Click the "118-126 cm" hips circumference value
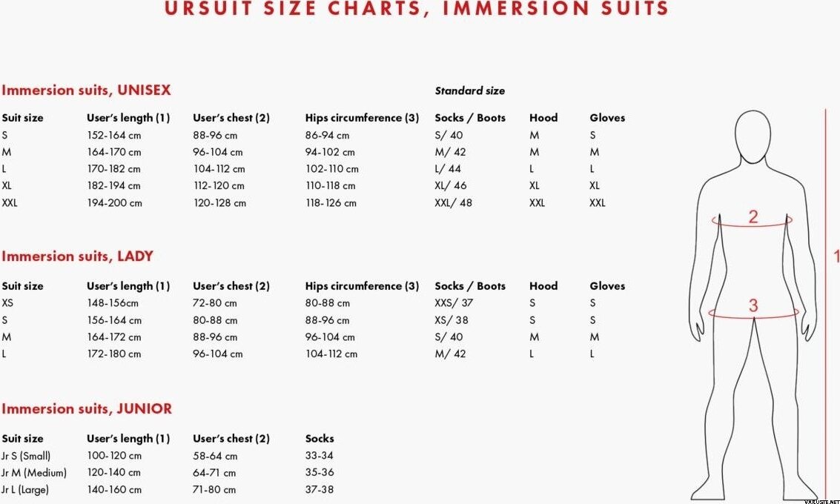Viewport: 840px width, 504px height. pos(331,203)
